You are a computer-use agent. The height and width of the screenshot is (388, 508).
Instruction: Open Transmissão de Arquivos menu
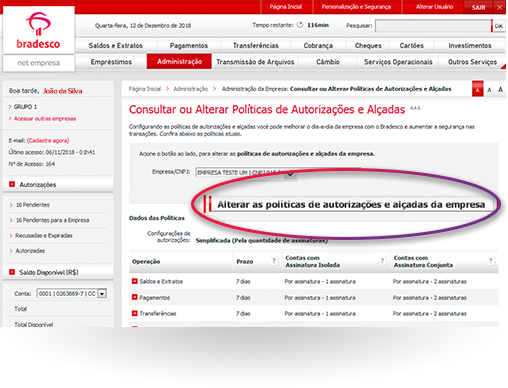tap(255, 62)
